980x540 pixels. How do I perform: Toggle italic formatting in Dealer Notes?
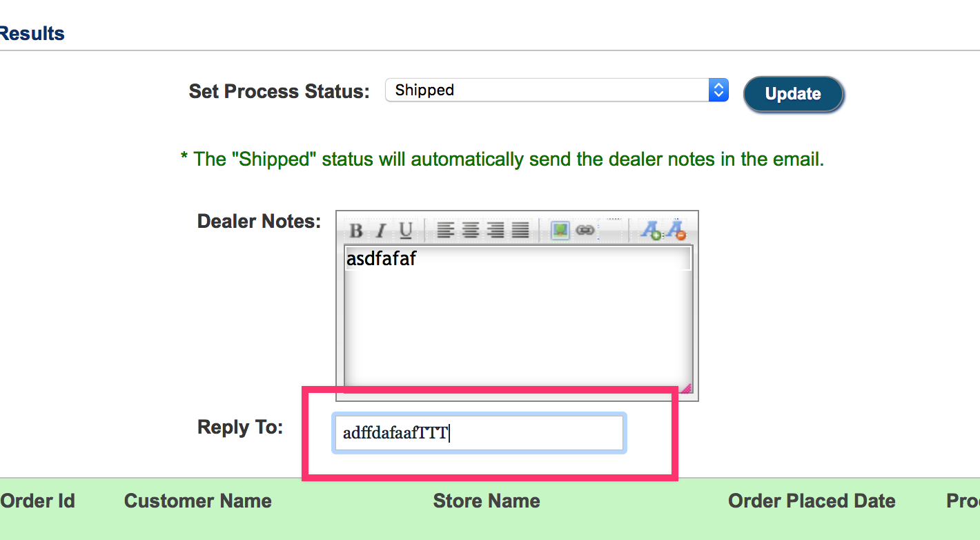pyautogui.click(x=380, y=230)
